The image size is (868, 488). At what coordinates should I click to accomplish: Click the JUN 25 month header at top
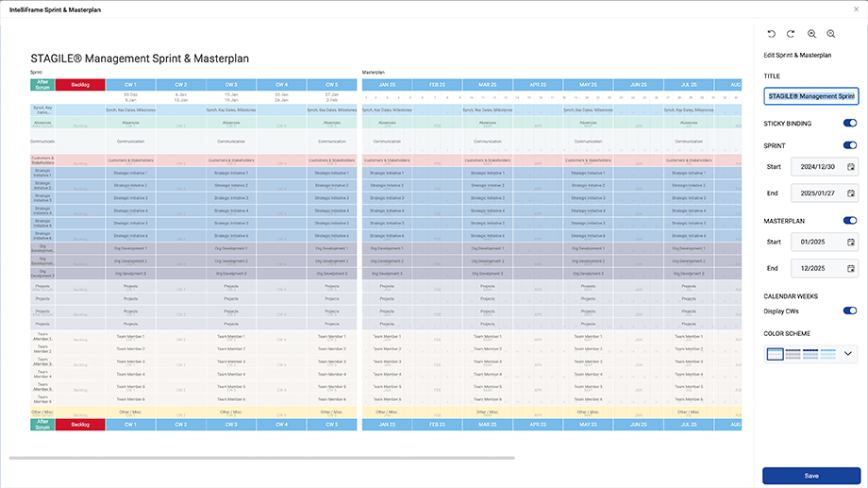[639, 85]
